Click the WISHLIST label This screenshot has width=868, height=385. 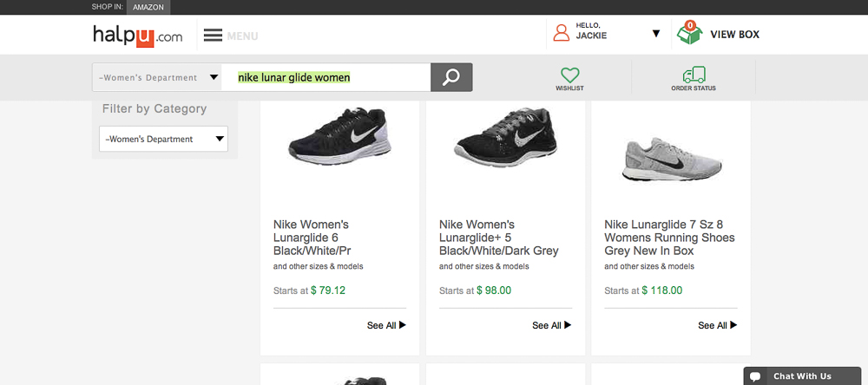click(x=569, y=88)
